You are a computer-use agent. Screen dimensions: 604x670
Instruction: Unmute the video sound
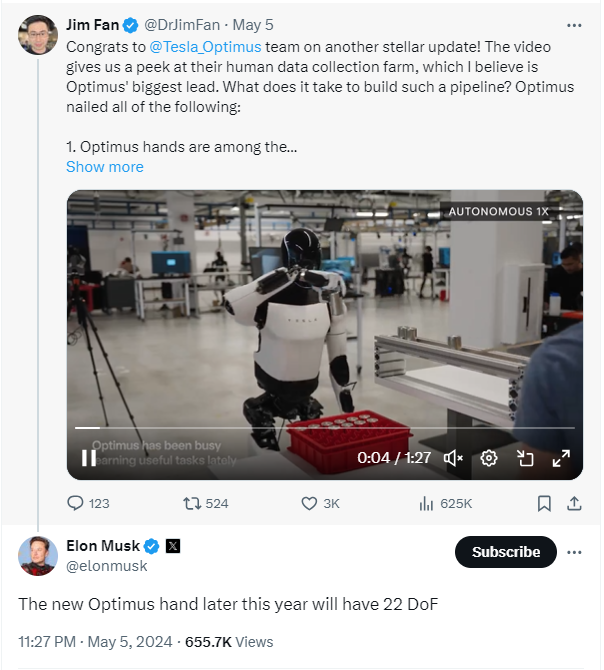(453, 458)
